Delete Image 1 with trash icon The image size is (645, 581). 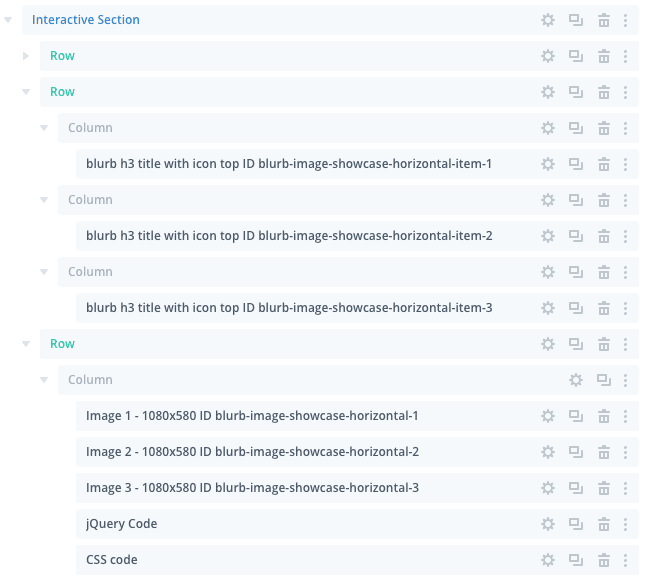pyautogui.click(x=603, y=416)
